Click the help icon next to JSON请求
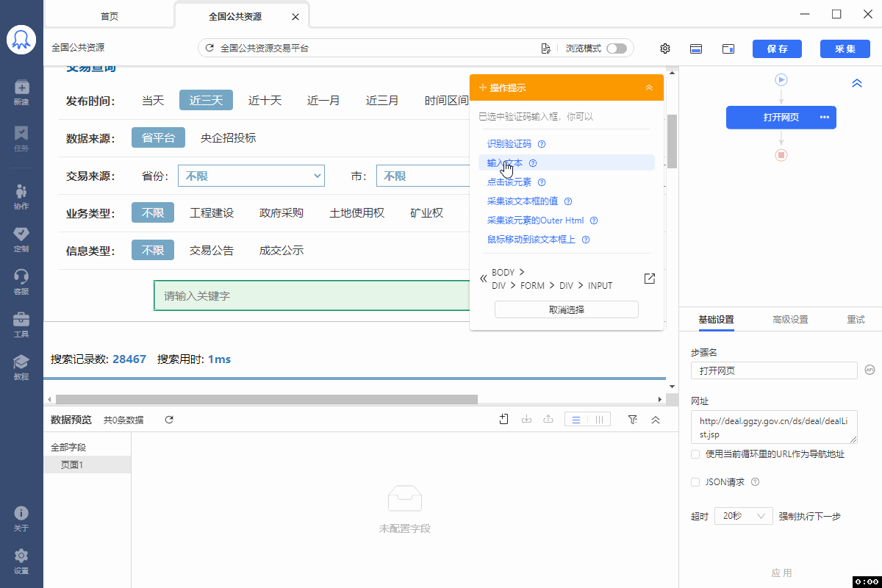 [755, 482]
